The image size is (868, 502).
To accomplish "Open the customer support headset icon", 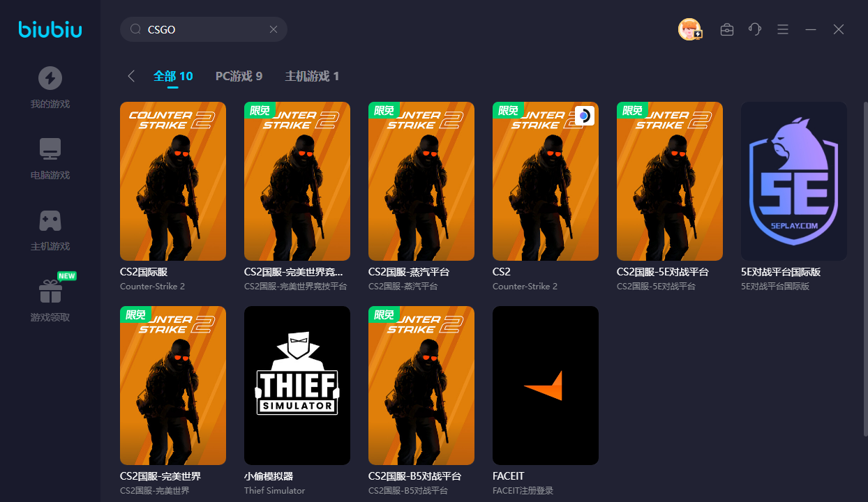I will 755,29.
